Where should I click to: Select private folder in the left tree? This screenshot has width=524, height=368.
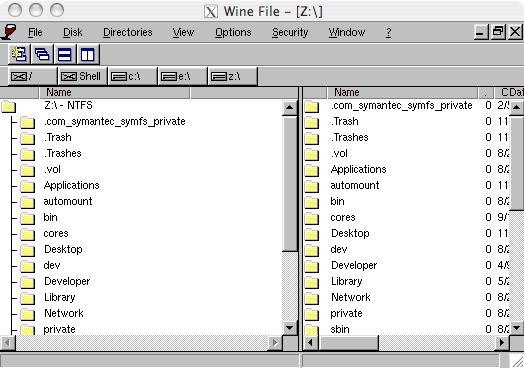click(59, 330)
